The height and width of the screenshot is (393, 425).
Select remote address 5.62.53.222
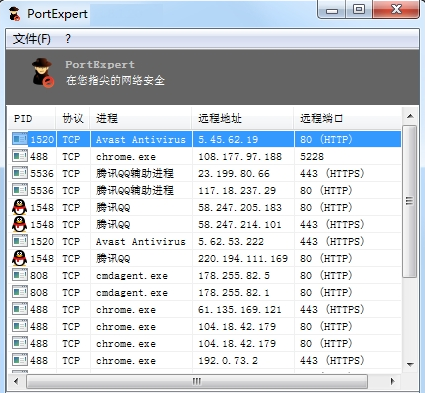[231, 241]
